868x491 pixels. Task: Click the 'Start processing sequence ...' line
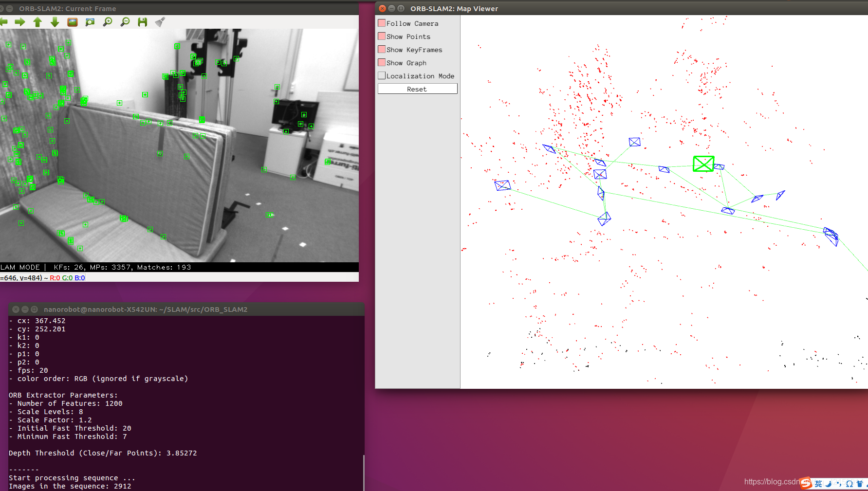tap(72, 478)
